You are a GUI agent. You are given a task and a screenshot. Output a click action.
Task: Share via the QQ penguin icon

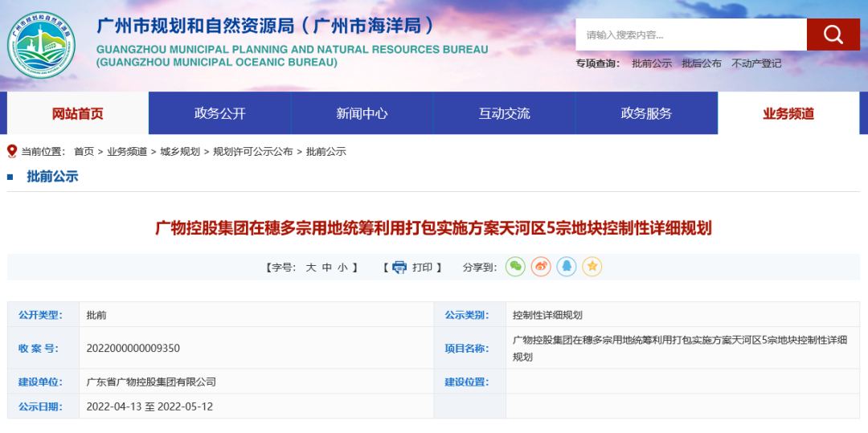click(567, 267)
